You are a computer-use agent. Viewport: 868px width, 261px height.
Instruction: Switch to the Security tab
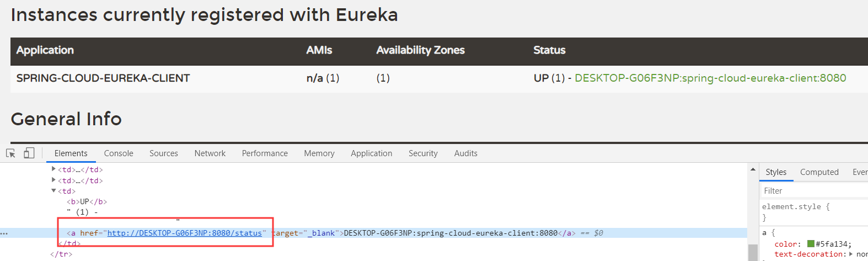point(423,153)
